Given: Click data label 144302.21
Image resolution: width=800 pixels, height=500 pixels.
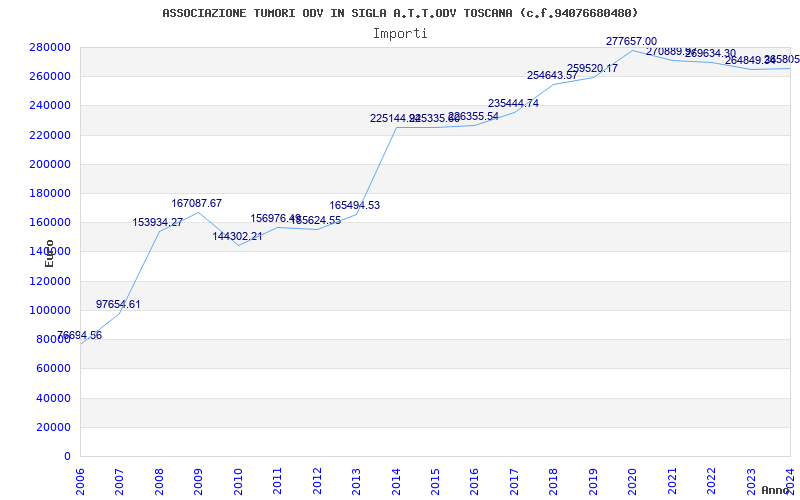Looking at the screenshot, I should click(x=237, y=236).
